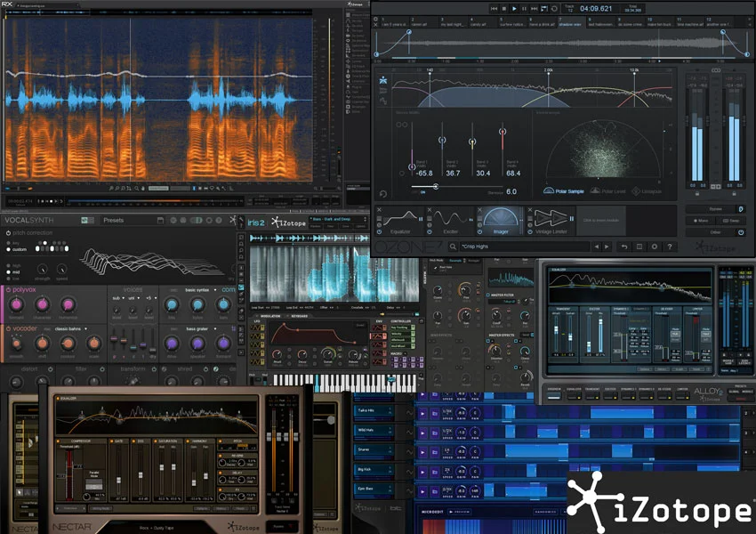The width and height of the screenshot is (756, 534).
Task: Switch to Modulation tab in Iris 2
Action: (270, 316)
